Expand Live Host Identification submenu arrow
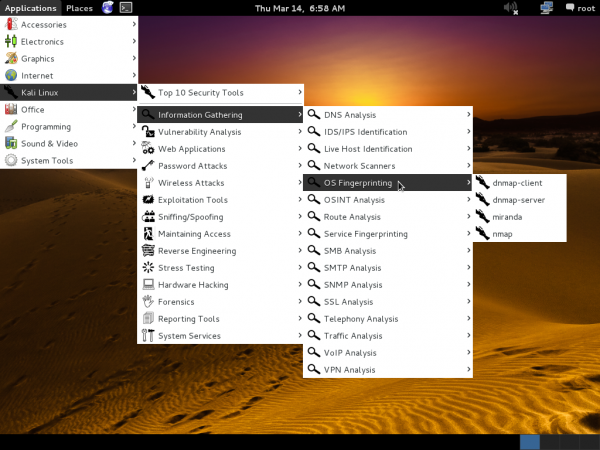 point(468,148)
